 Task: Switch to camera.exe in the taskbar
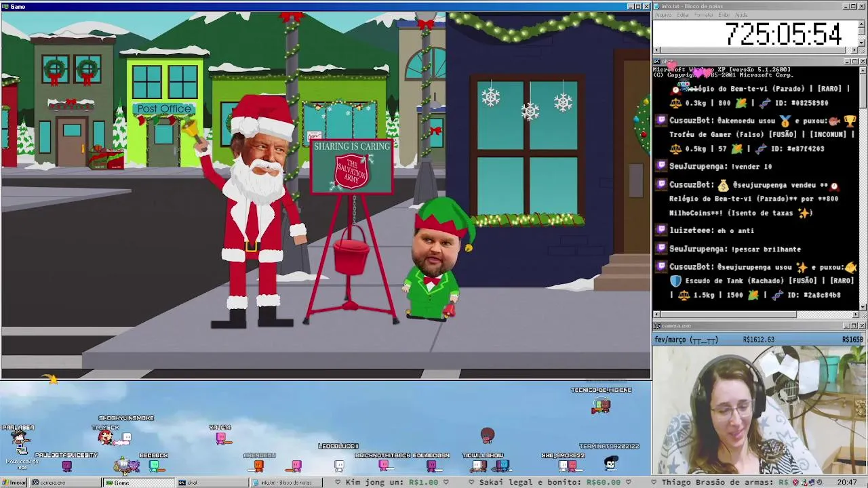click(x=64, y=483)
